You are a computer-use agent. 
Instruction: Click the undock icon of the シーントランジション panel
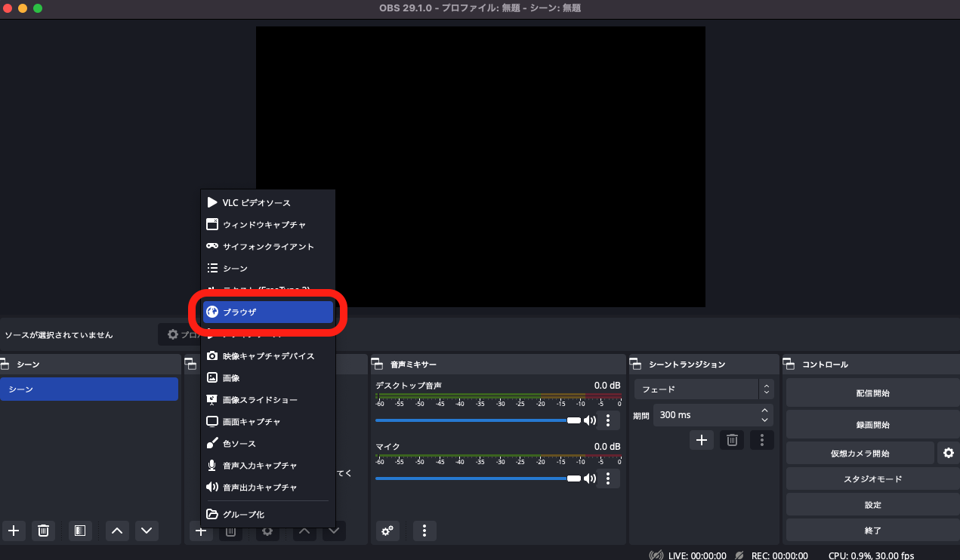[637, 365]
